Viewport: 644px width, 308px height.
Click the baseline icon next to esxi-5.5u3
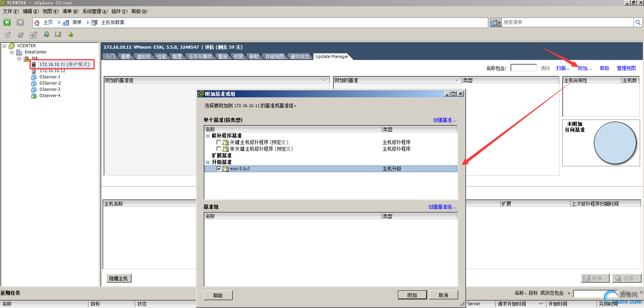coord(226,169)
